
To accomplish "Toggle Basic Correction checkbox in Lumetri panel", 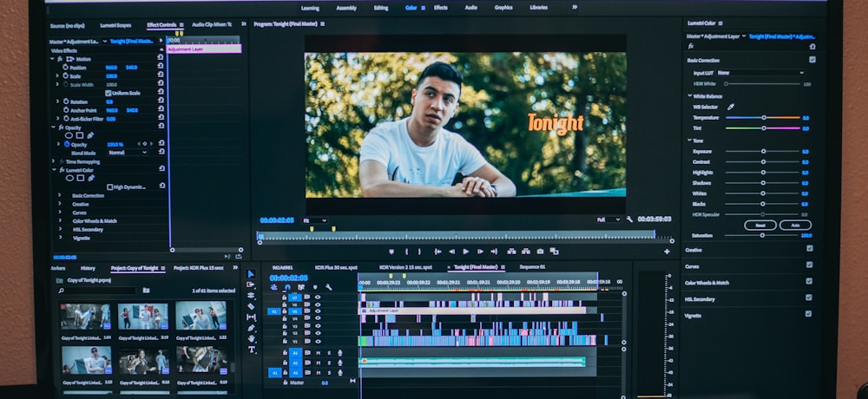I will coord(812,60).
